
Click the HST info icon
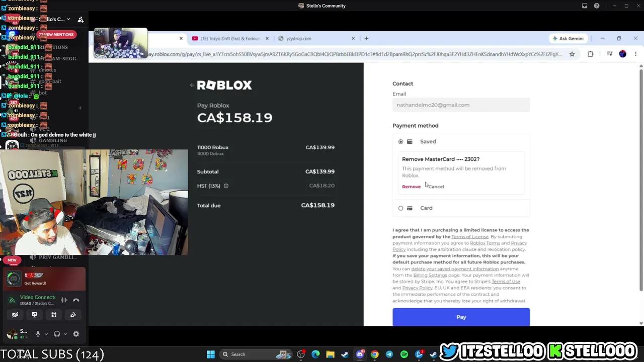pos(226,186)
